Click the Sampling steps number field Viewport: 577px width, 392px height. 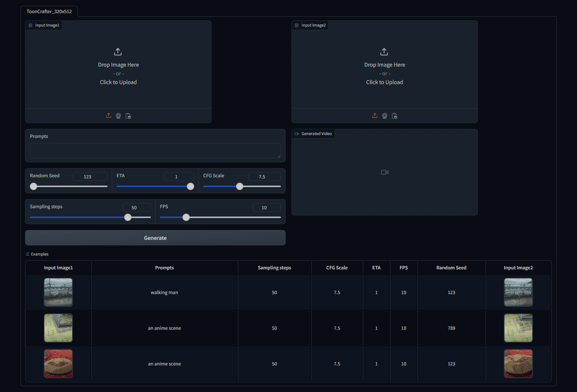137,207
